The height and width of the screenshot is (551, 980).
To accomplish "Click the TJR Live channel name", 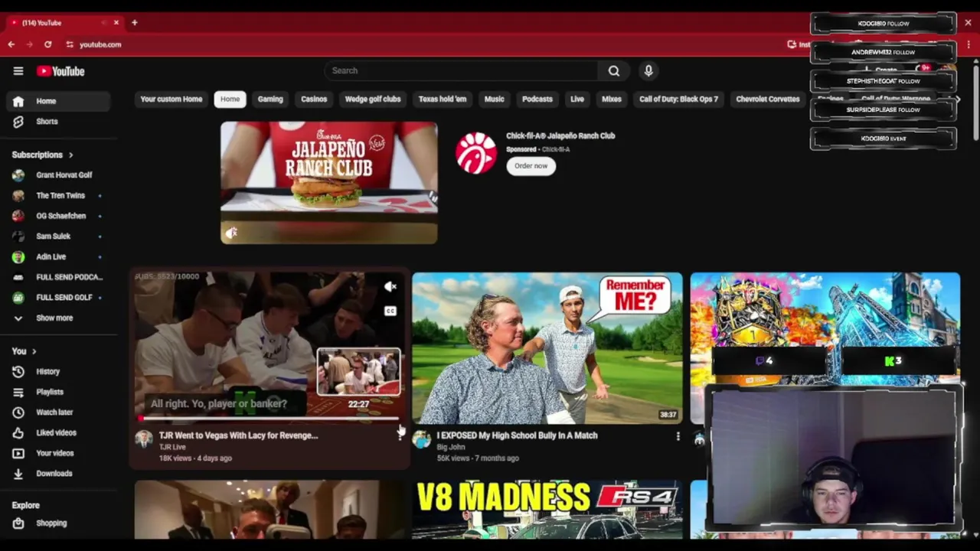I will [x=172, y=447].
